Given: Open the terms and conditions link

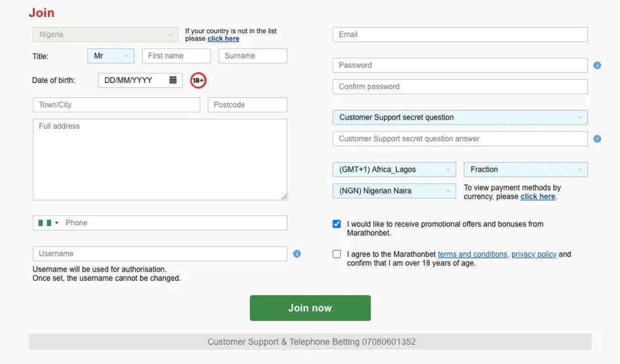Looking at the screenshot, I should pyautogui.click(x=472, y=254).
